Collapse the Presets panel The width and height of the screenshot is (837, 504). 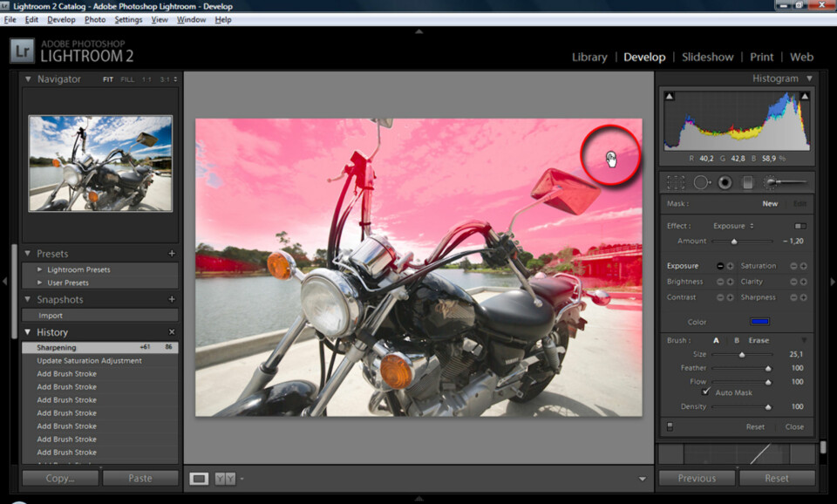(28, 254)
